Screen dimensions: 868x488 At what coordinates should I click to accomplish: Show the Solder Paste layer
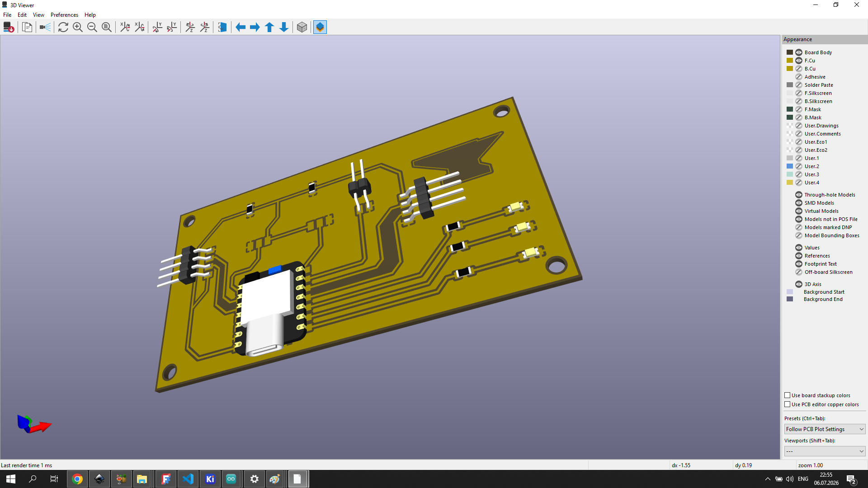coord(799,85)
